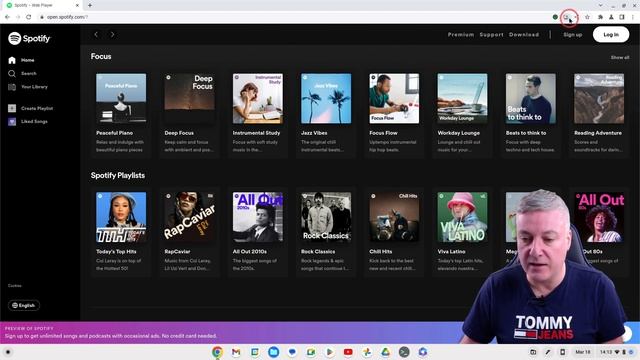Open Focus Flow playlist cover
This screenshot has height=360, width=640.
tap(394, 98)
